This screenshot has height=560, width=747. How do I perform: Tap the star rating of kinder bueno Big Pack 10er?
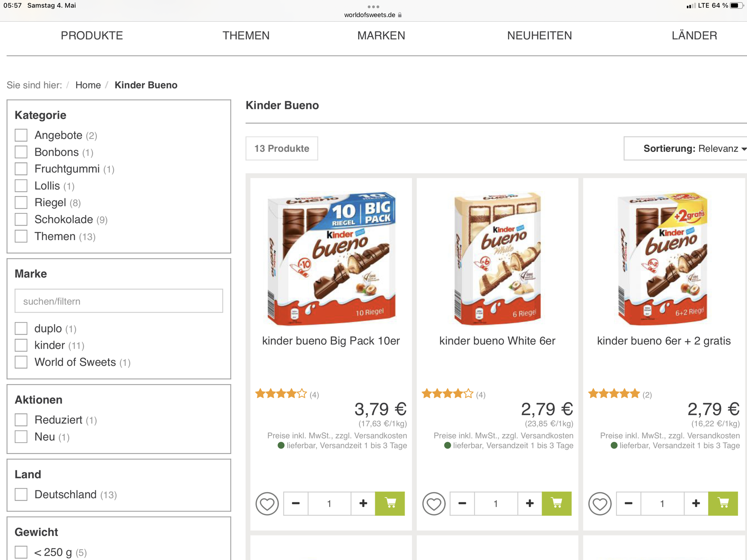click(281, 394)
